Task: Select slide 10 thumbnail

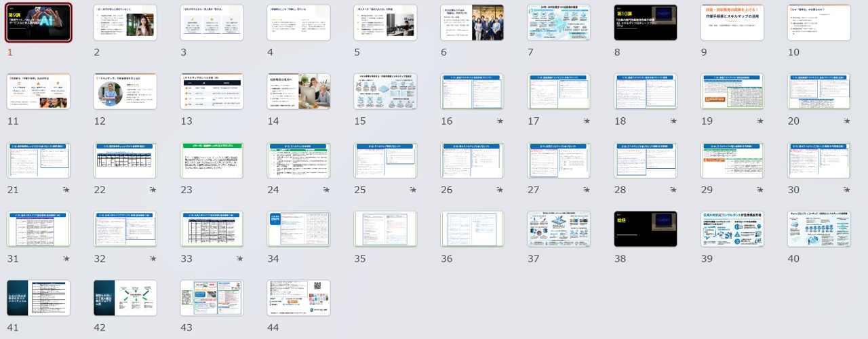Action: pyautogui.click(x=820, y=23)
